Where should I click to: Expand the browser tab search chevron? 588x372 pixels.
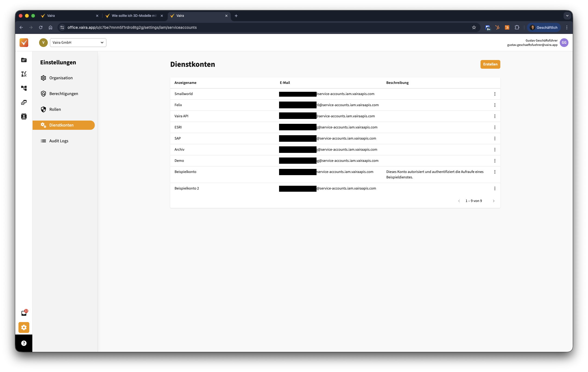pos(567,16)
